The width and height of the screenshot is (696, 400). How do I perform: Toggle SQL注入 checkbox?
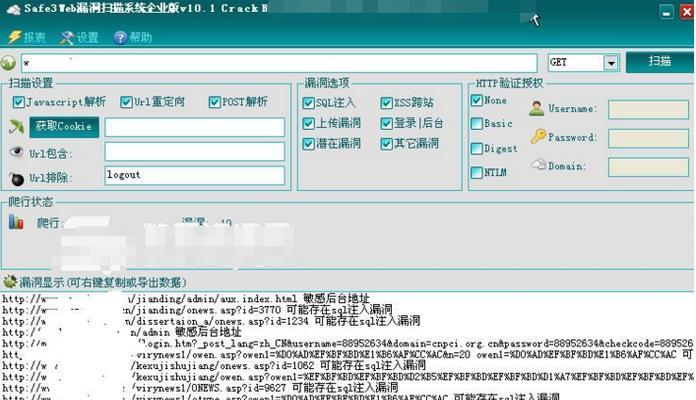308,103
